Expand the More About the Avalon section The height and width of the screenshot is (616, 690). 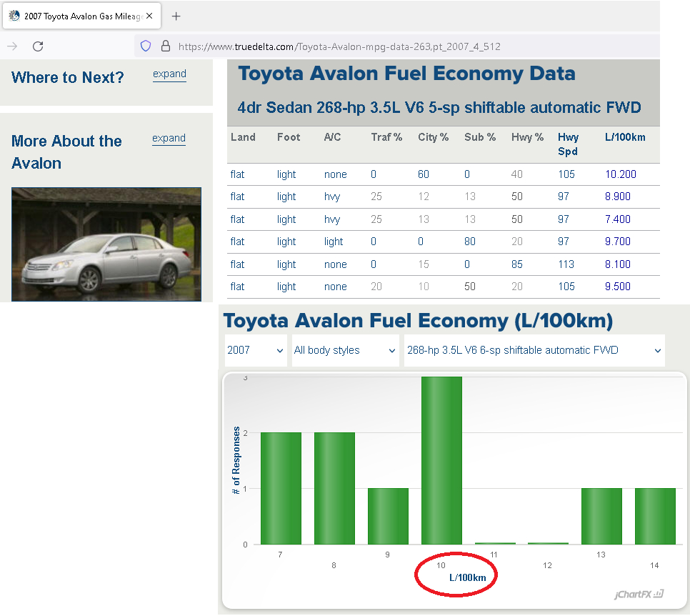coord(169,138)
